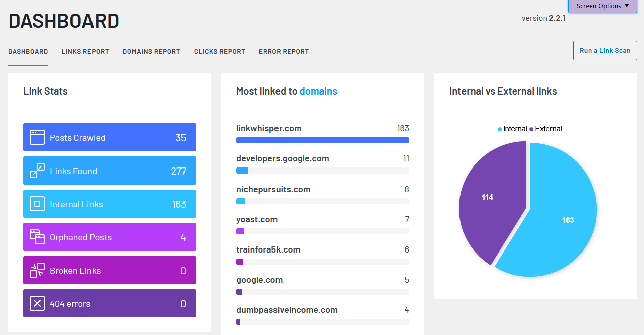
Task: Select the Broken Links icon
Action: (x=37, y=270)
